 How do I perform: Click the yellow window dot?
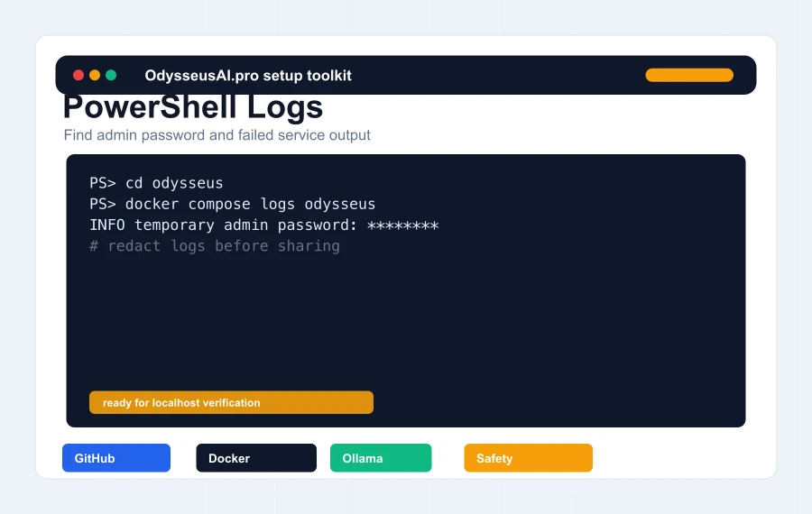click(95, 75)
